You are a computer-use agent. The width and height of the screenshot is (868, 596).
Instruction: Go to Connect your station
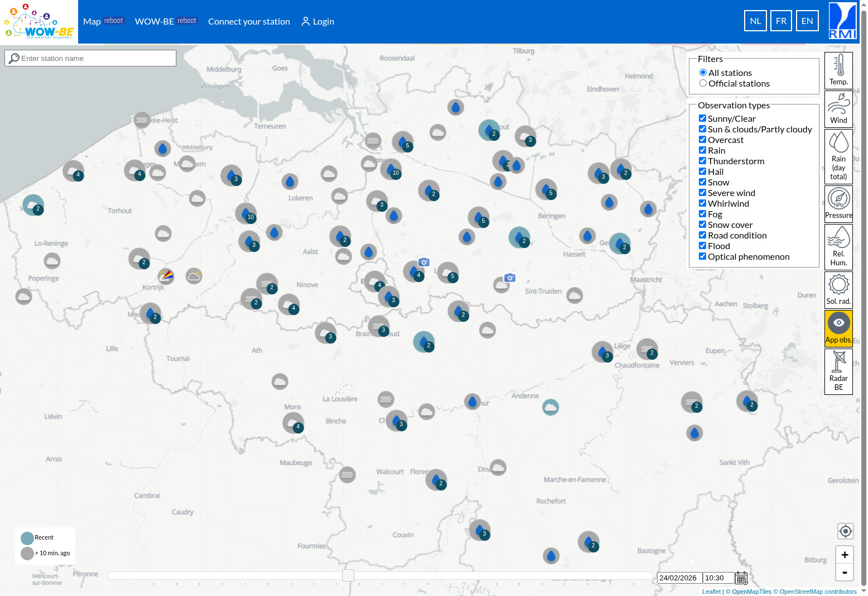pos(249,21)
